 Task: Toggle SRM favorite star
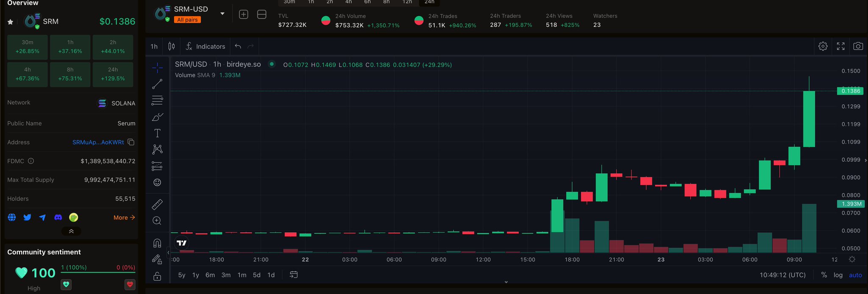click(11, 22)
